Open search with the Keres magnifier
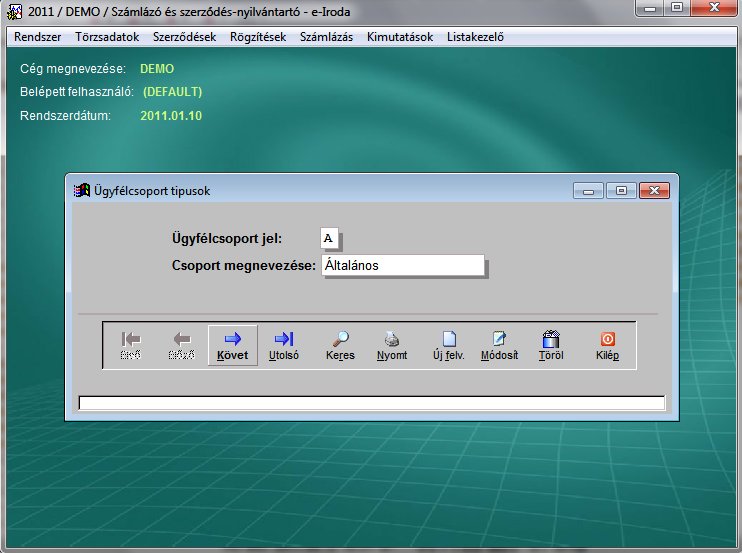Screen dimensions: 742x553 tap(340, 345)
